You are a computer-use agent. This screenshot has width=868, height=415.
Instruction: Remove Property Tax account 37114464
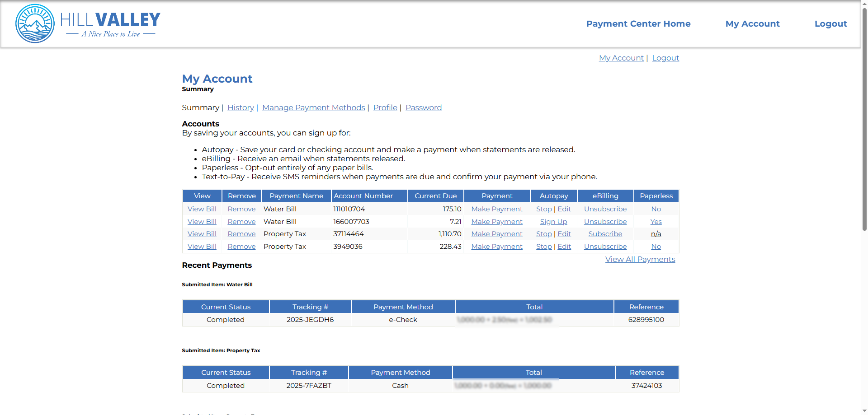pyautogui.click(x=241, y=234)
